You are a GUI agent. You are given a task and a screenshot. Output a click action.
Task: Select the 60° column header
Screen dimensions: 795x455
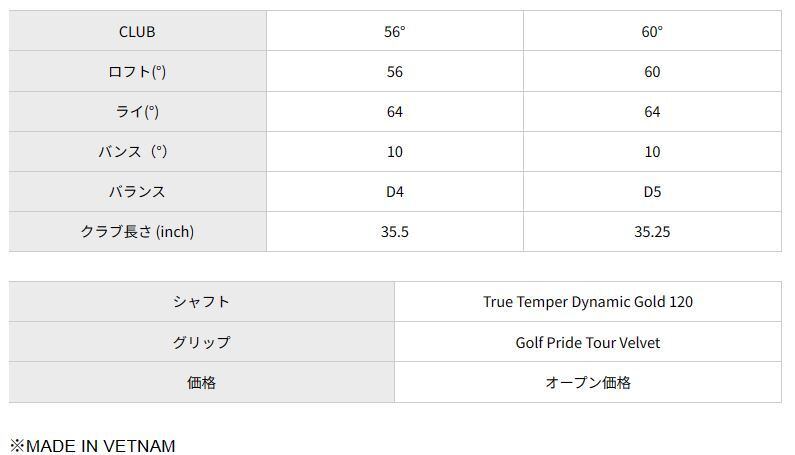coord(652,31)
